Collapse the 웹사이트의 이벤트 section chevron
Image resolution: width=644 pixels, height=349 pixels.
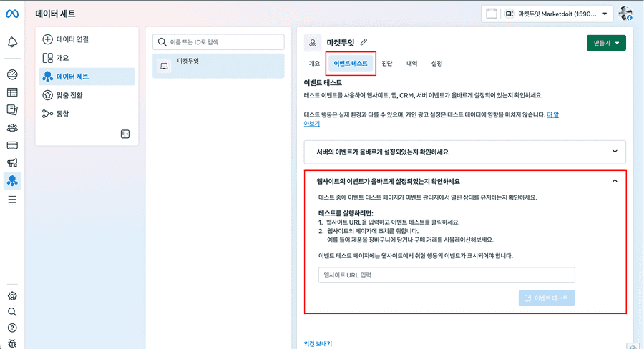point(615,181)
